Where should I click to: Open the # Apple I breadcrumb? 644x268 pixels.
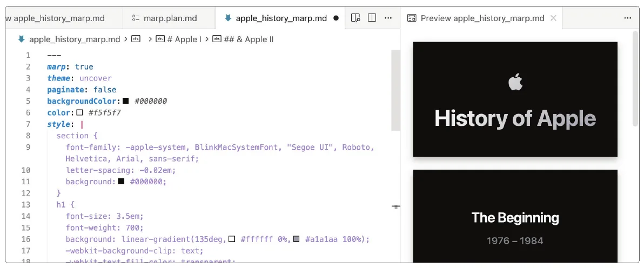pyautogui.click(x=179, y=39)
